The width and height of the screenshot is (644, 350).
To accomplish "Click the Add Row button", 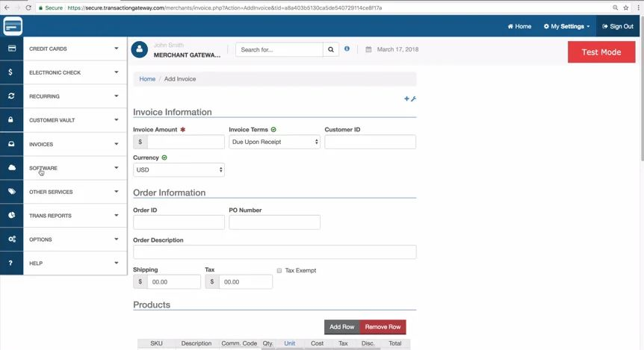I will click(x=342, y=327).
